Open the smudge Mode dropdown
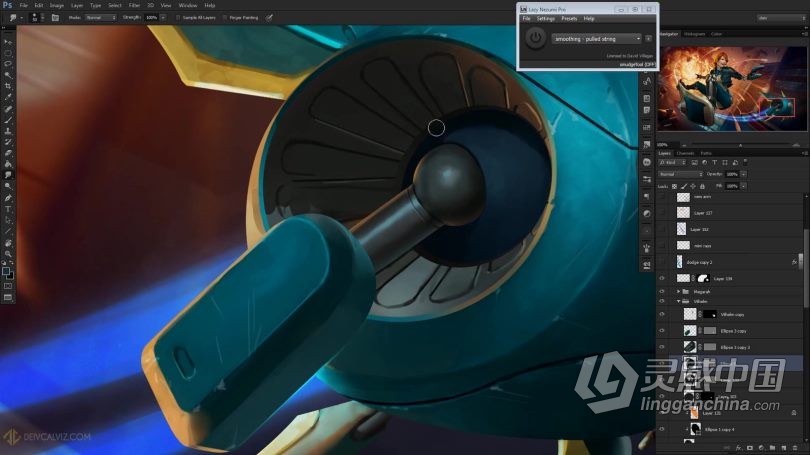The width and height of the screenshot is (810, 455). point(101,18)
